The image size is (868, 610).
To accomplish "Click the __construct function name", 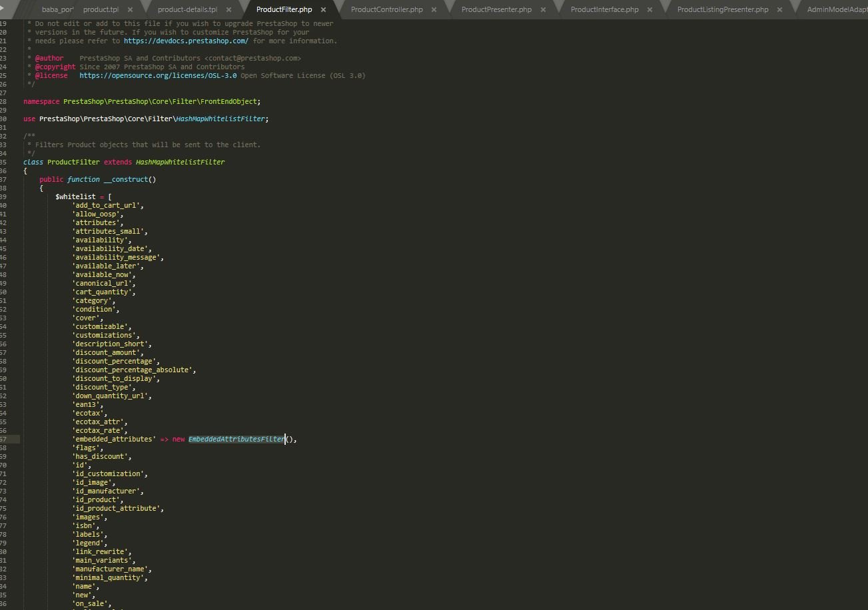I will pyautogui.click(x=126, y=180).
